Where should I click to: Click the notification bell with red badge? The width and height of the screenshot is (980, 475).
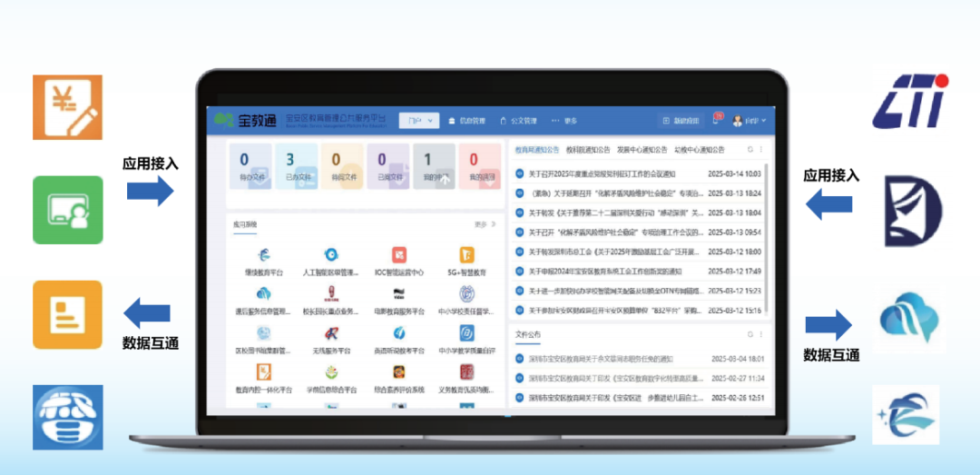(717, 121)
